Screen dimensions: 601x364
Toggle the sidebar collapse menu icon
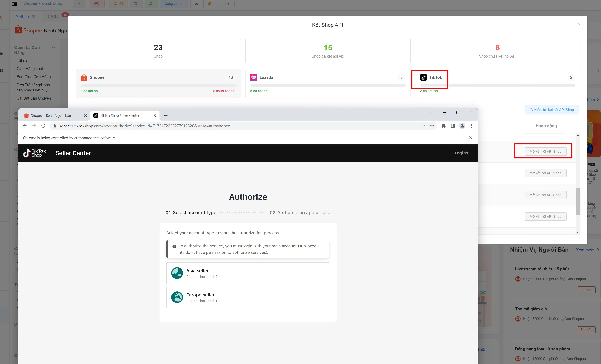tap(15, 4)
